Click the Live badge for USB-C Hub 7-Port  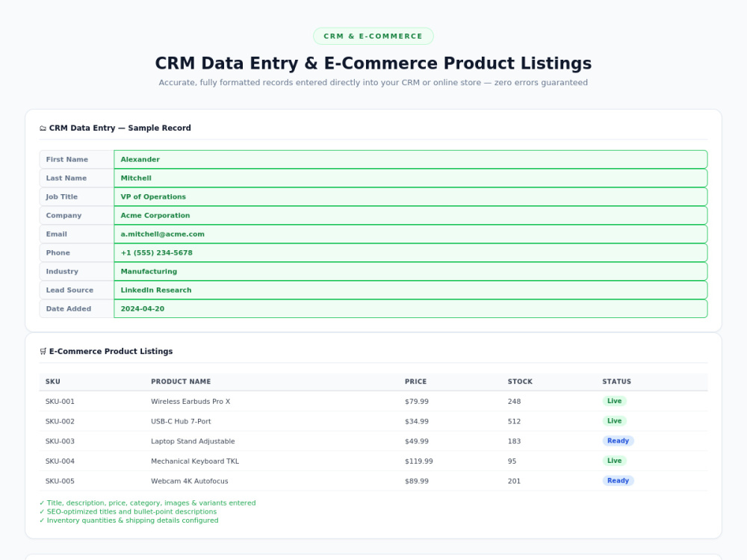(614, 421)
